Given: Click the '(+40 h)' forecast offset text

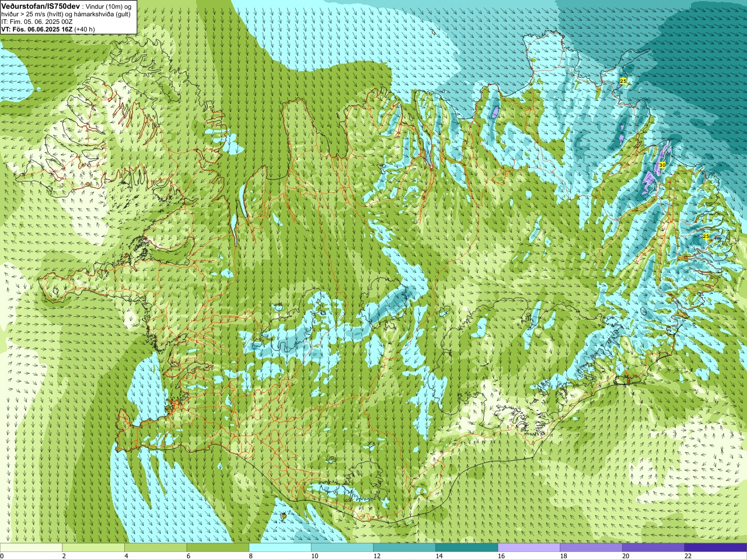Looking at the screenshot, I should coord(85,29).
